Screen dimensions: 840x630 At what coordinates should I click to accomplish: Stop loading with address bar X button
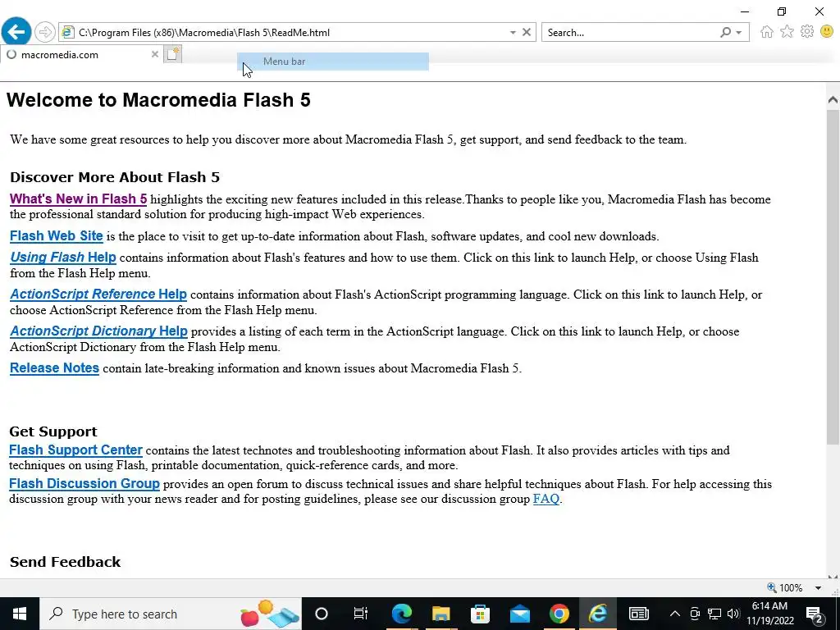(x=527, y=32)
